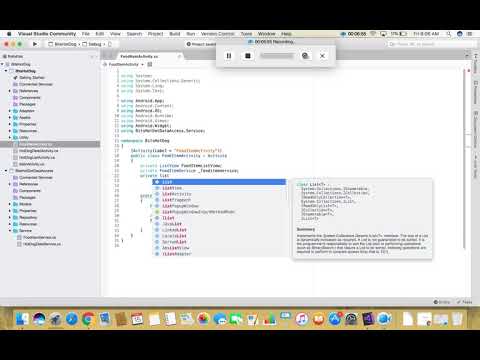Open Photos from the dock

click(203, 319)
